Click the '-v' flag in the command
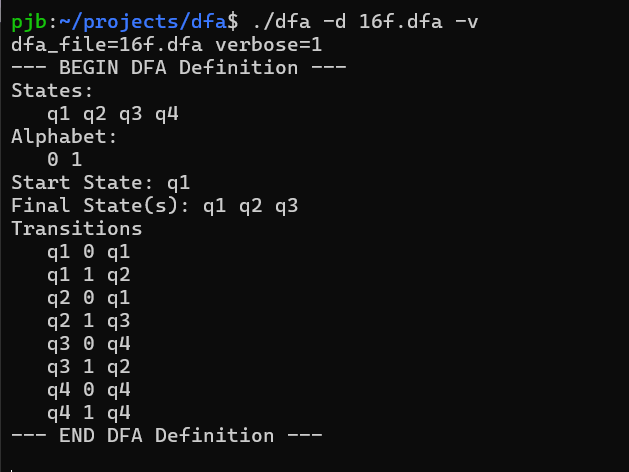The image size is (629, 472). (x=467, y=22)
